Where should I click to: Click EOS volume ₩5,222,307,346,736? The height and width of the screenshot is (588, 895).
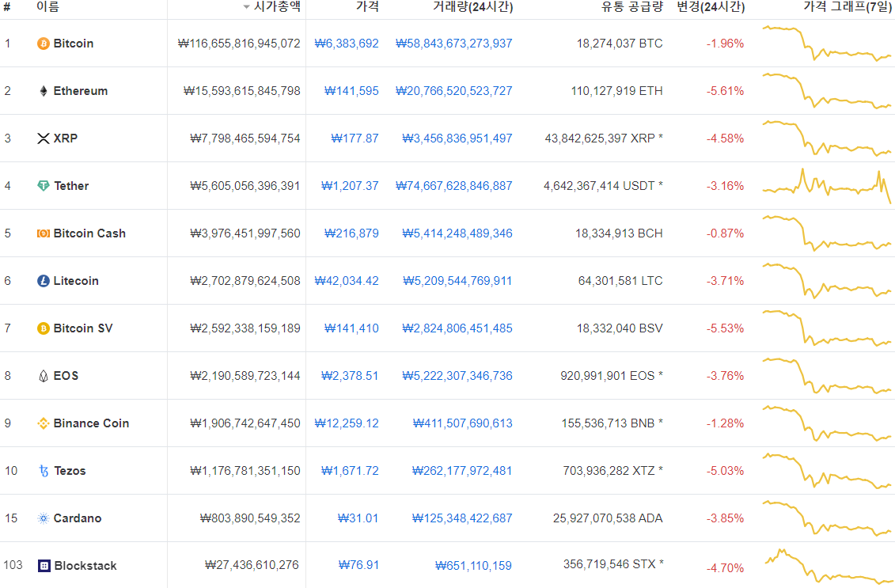coord(457,376)
